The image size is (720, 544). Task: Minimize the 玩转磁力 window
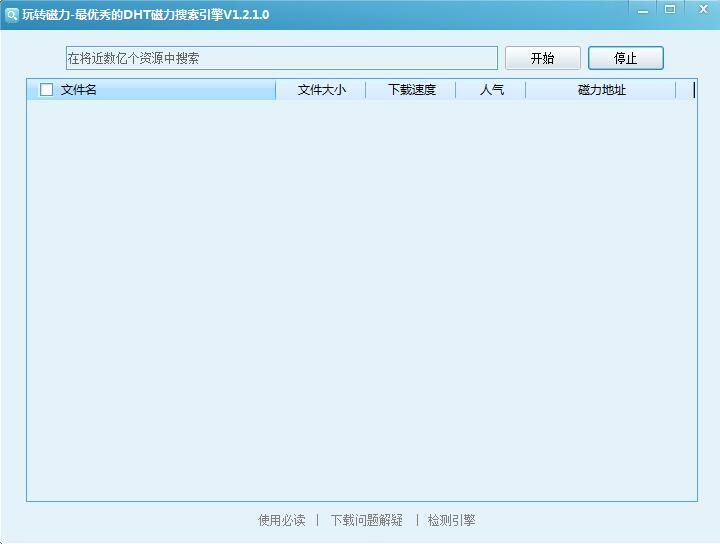[643, 10]
